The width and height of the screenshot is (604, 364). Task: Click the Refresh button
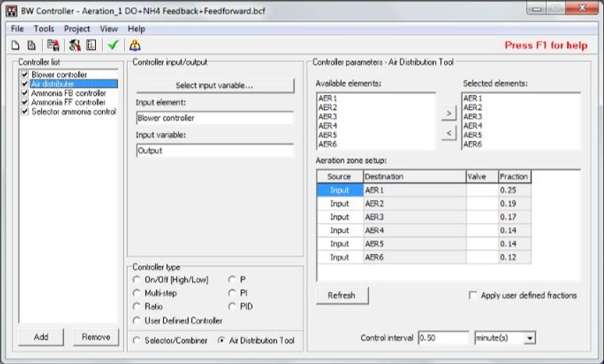pos(342,295)
